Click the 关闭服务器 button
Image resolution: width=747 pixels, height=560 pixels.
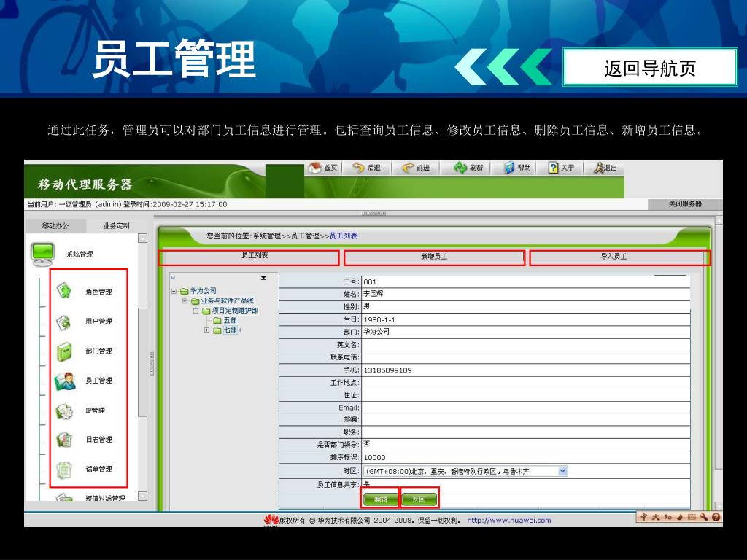pos(684,204)
